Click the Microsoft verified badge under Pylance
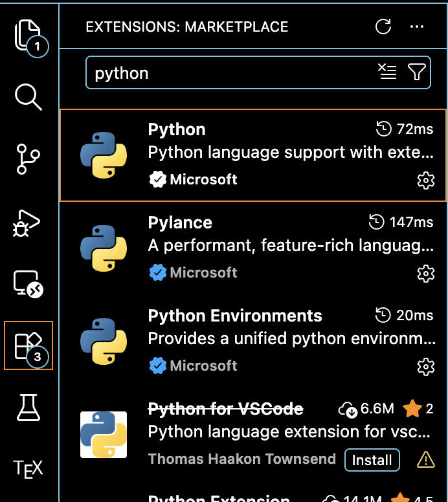 158,273
